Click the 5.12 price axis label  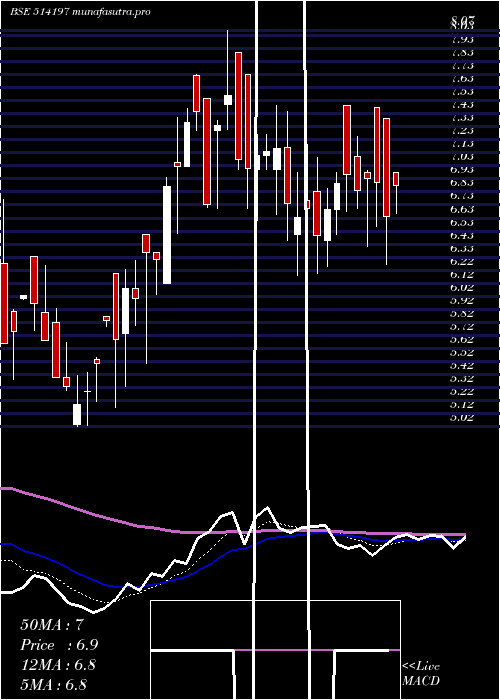tap(462, 405)
